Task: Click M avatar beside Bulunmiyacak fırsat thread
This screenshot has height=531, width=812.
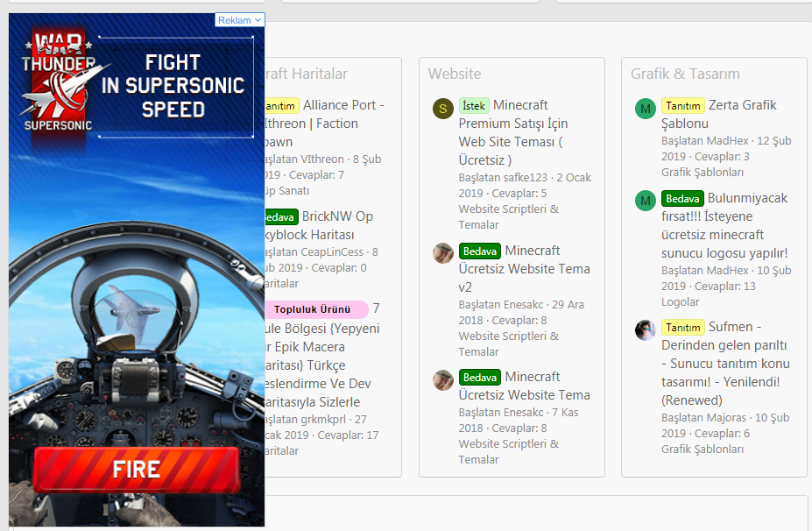Action: (x=646, y=201)
